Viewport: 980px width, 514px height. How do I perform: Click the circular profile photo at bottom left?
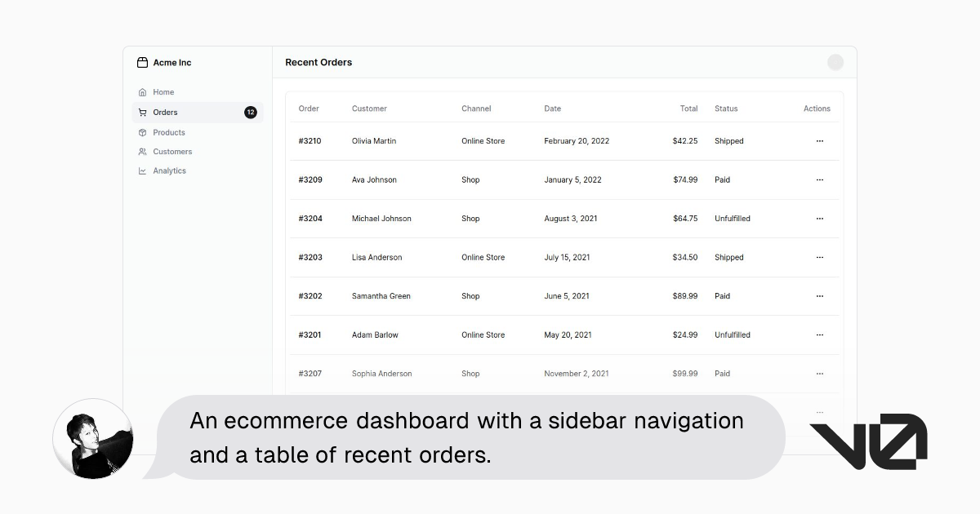tap(93, 439)
